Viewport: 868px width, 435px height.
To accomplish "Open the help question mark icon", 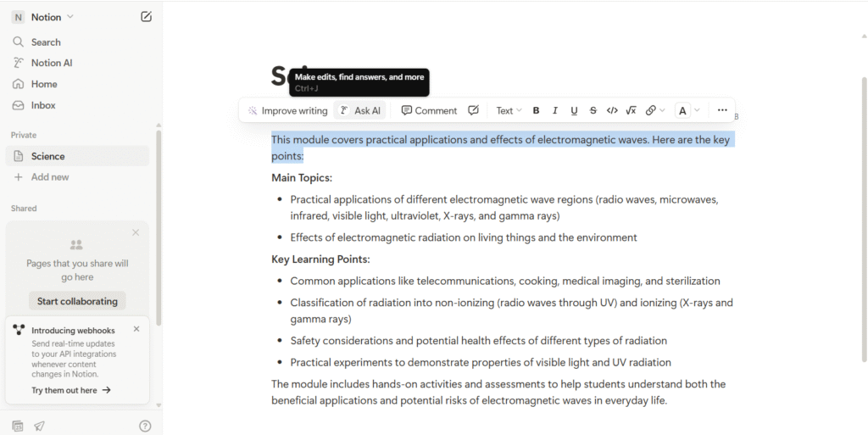I will pyautogui.click(x=144, y=427).
